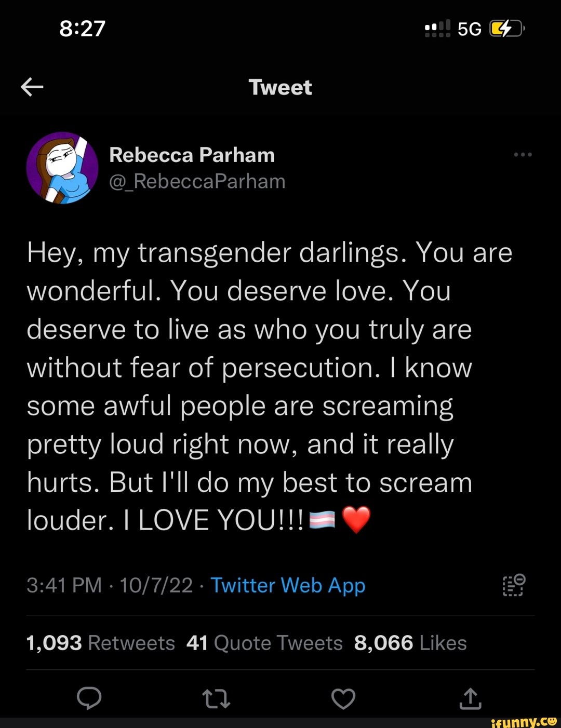Open Rebecca Parham's profile avatar

tap(62, 168)
